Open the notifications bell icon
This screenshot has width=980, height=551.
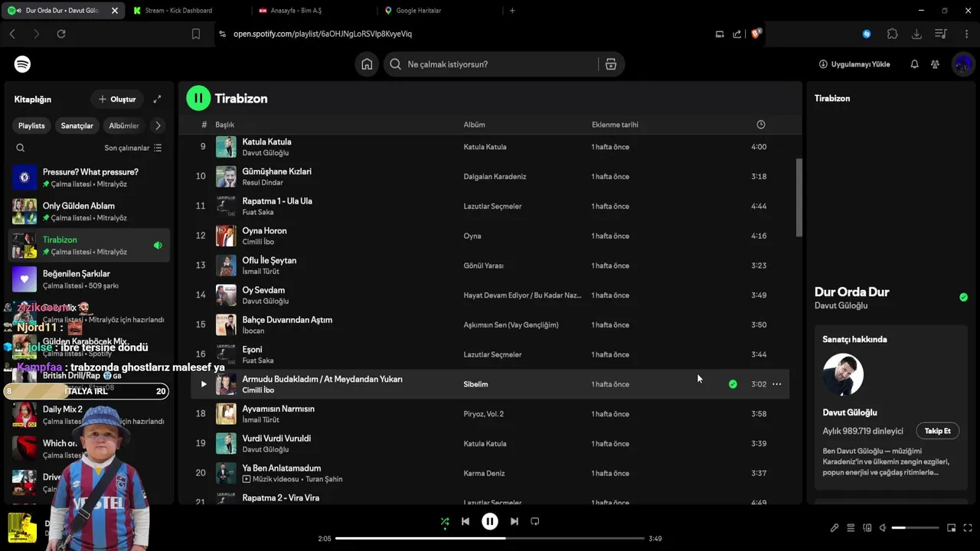914,64
